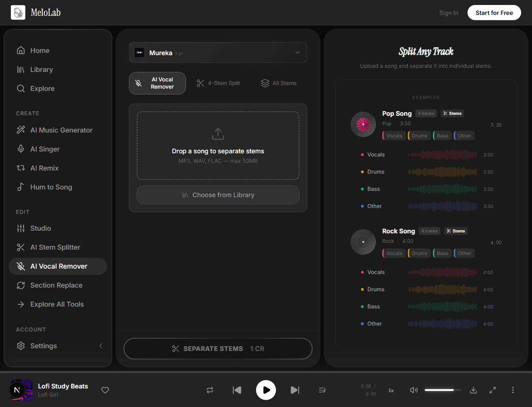Click Choose from Library button
The width and height of the screenshot is (532, 407).
(218, 195)
